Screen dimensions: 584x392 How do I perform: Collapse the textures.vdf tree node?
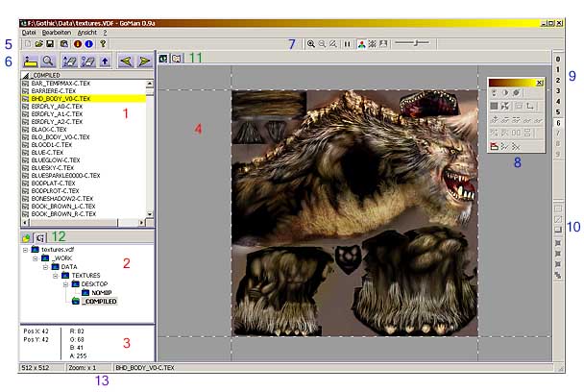point(25,250)
